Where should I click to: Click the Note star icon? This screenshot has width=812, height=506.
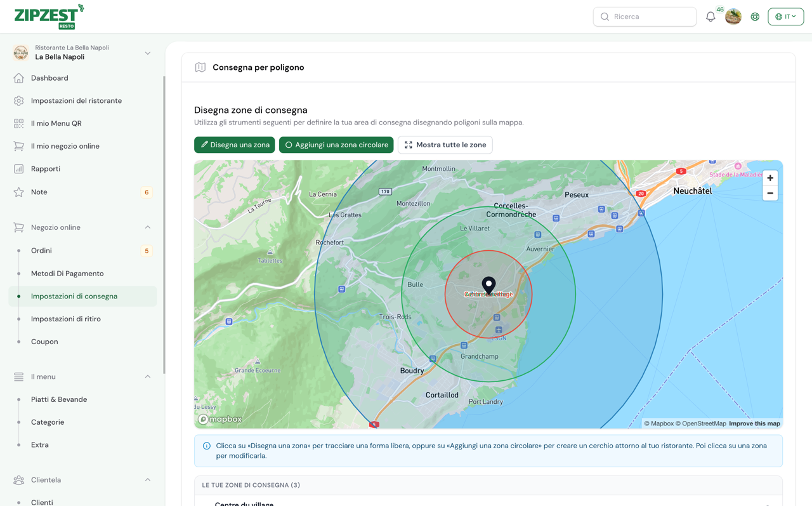(x=19, y=192)
